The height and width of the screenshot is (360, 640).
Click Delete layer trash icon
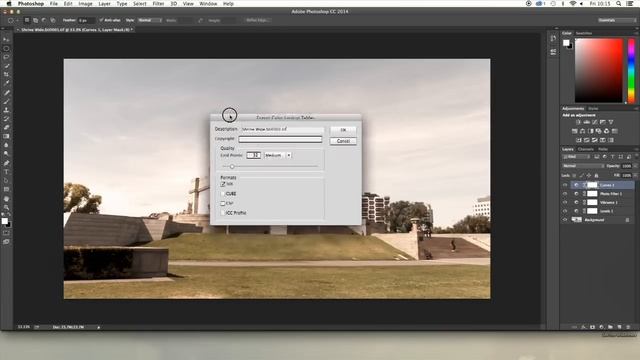point(629,327)
